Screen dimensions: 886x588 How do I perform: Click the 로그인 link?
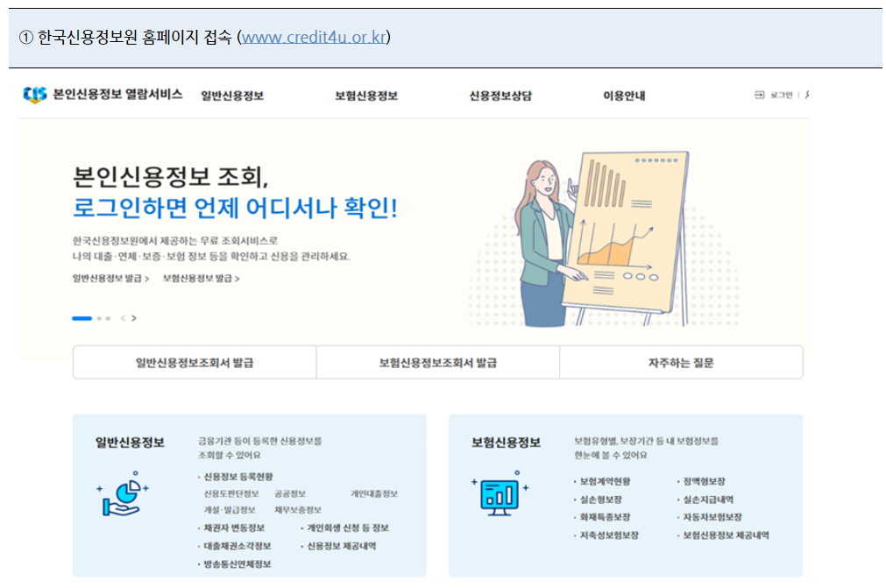click(x=782, y=95)
